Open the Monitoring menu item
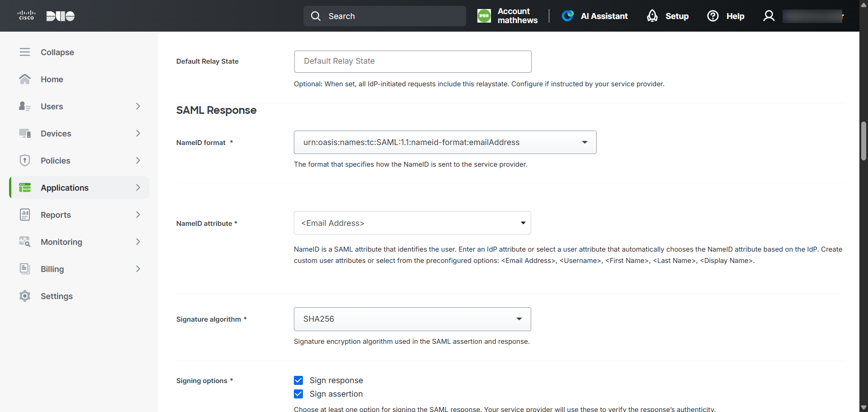Viewport: 868px width, 412px height. coord(79,242)
